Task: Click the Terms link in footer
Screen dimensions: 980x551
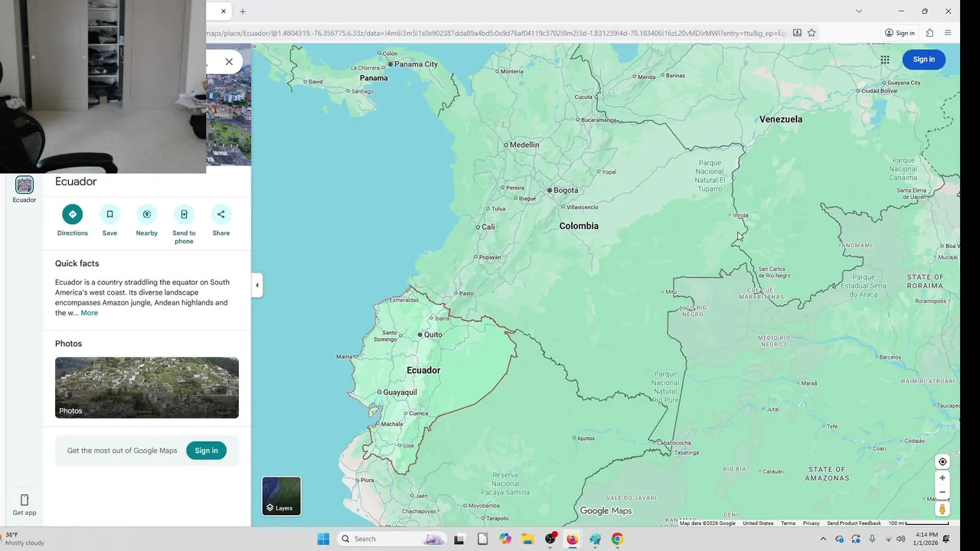Action: tap(788, 523)
